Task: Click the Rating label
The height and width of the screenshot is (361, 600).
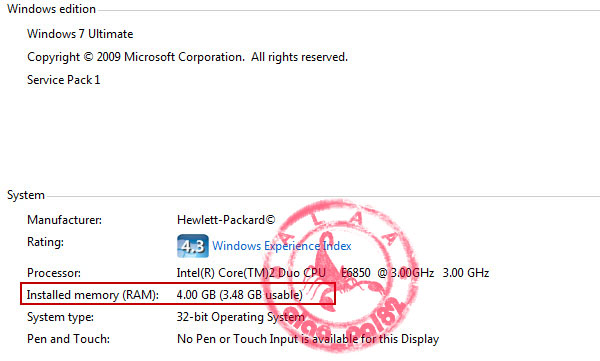Action: pos(45,242)
